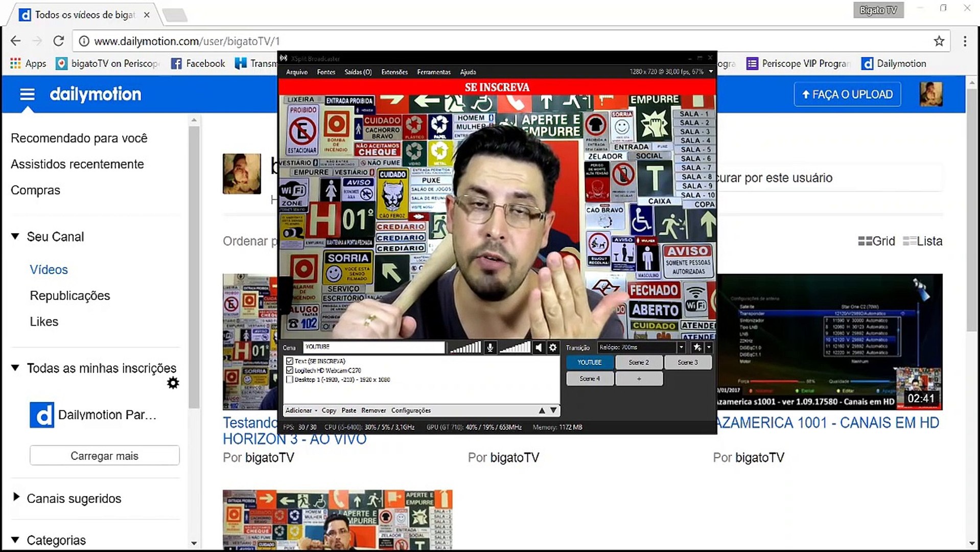Switch to Scene 2
980x552 pixels.
tap(639, 362)
